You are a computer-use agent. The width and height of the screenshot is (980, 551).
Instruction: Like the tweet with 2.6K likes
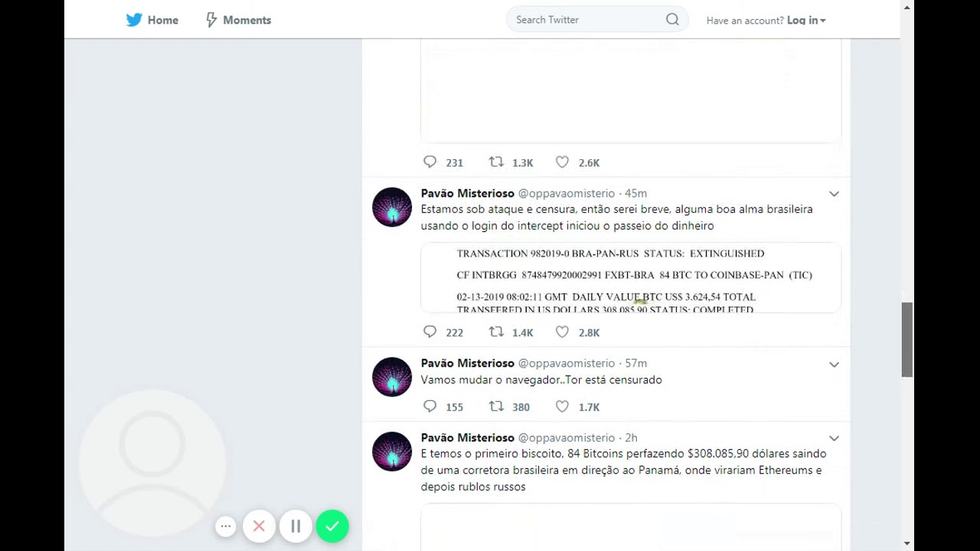[x=562, y=162]
